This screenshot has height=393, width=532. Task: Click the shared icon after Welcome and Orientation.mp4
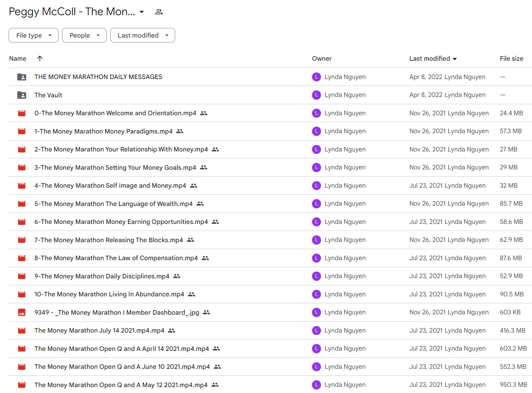click(x=204, y=113)
